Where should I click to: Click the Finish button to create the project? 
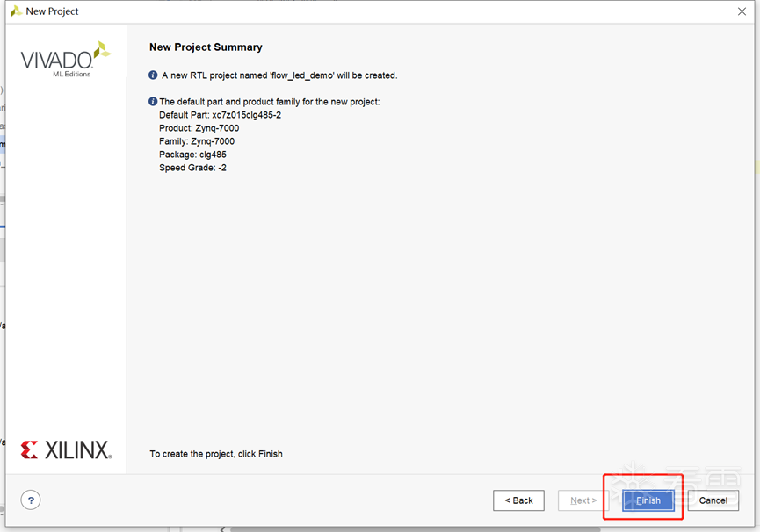click(648, 500)
